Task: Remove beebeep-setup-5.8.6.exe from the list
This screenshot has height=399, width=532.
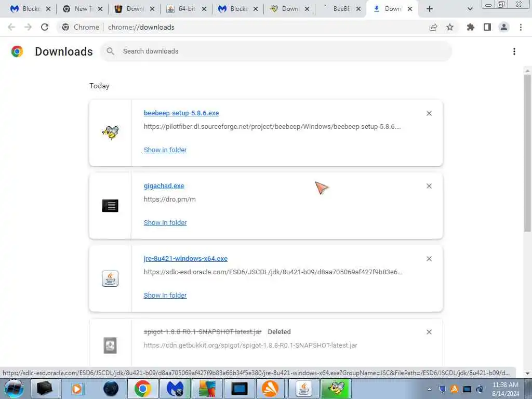Action: pos(429,113)
